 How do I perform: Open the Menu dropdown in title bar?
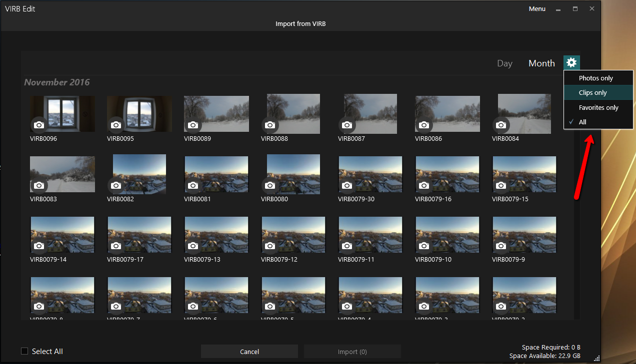[537, 9]
